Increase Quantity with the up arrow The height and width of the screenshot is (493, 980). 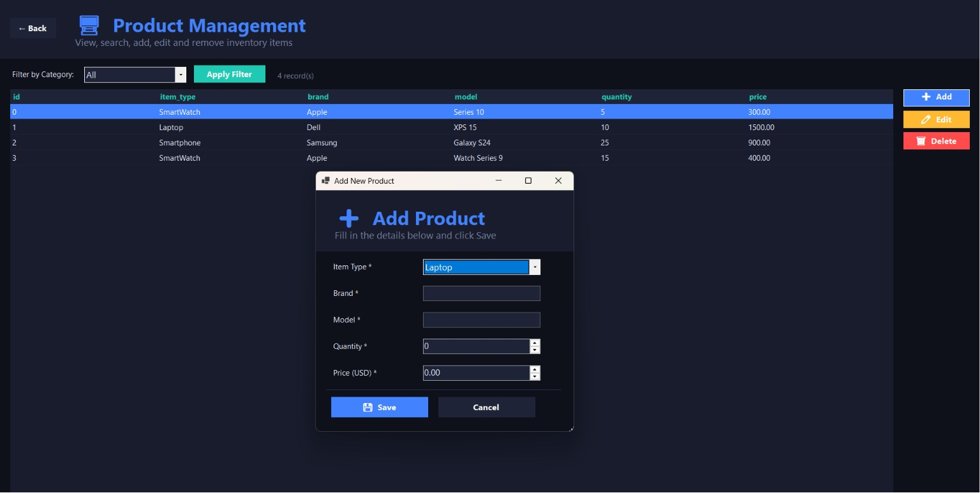tap(535, 342)
